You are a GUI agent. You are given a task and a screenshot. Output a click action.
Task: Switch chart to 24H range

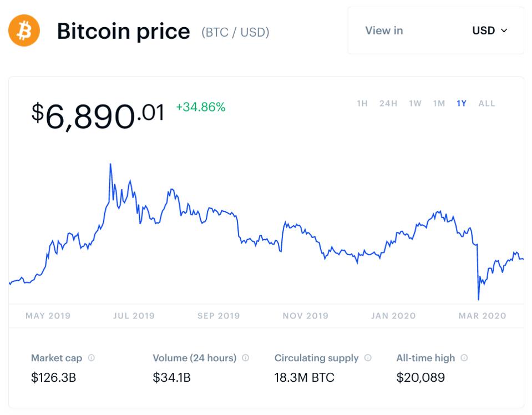(x=388, y=103)
